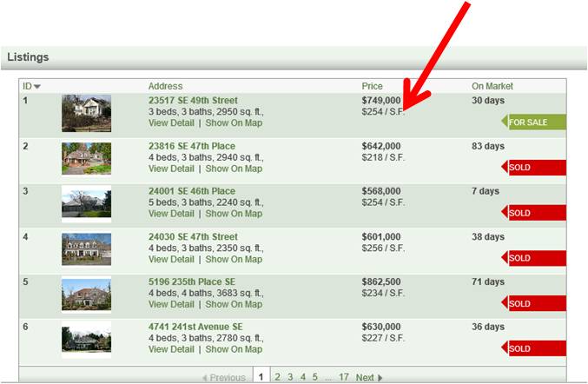Go to page 2 of listings

[x=278, y=377]
